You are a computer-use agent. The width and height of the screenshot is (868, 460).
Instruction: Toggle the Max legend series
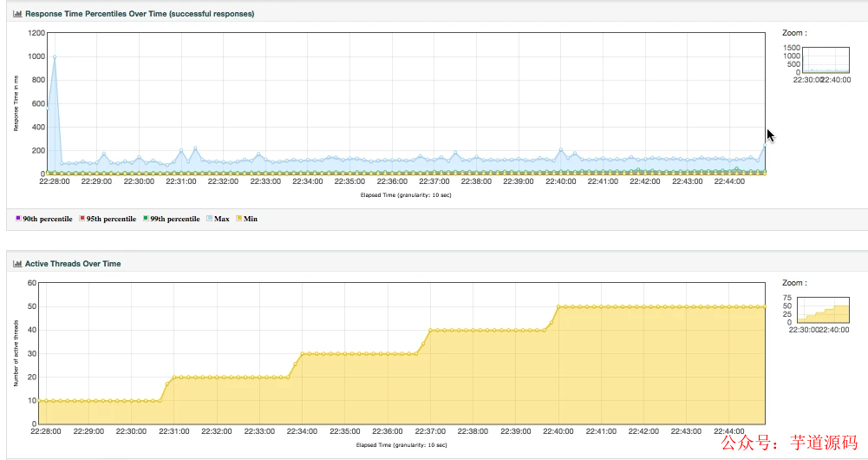[x=218, y=219]
